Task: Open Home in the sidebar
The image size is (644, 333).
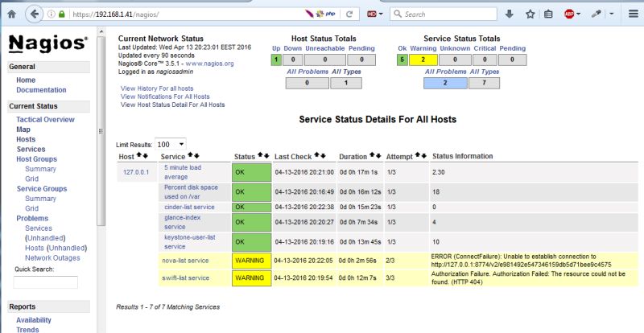Action: [26, 80]
